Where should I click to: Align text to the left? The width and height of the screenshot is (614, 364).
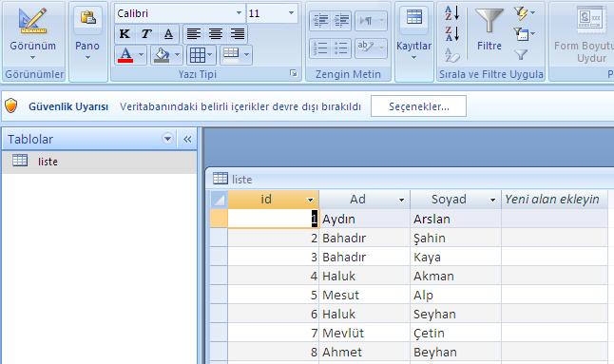(x=194, y=33)
